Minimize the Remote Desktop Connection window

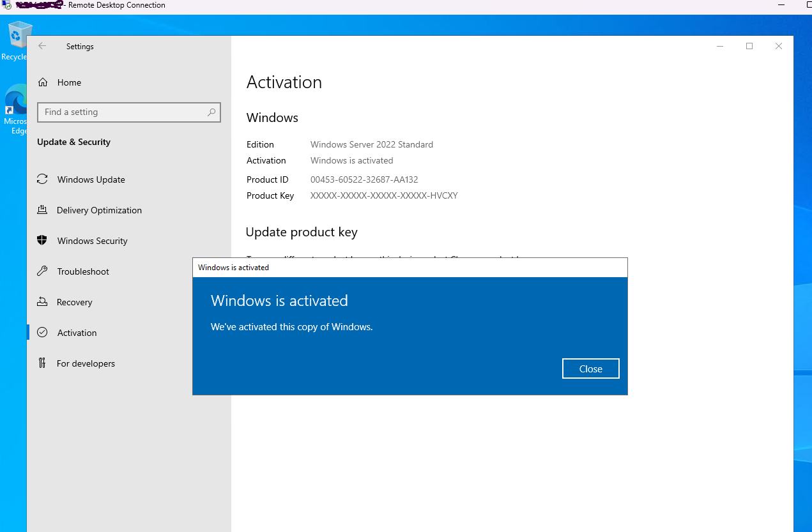(782, 5)
